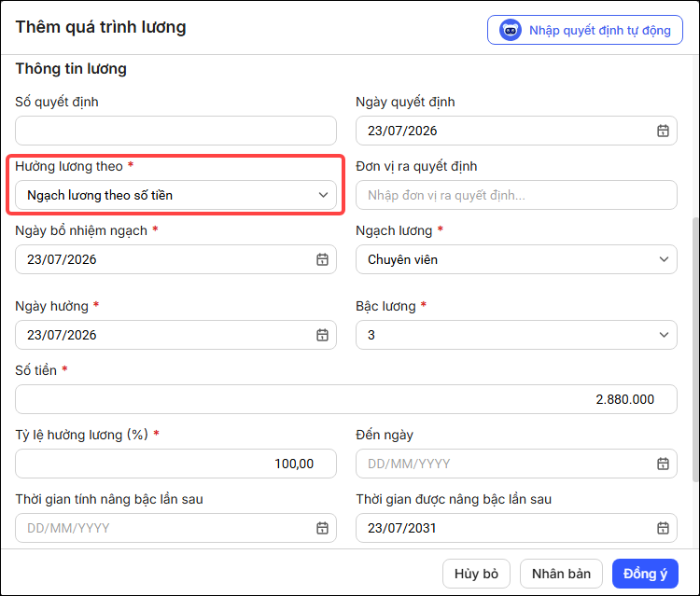Click the robot icon in Nhập quyết định tự động
The image size is (700, 596).
point(511,31)
